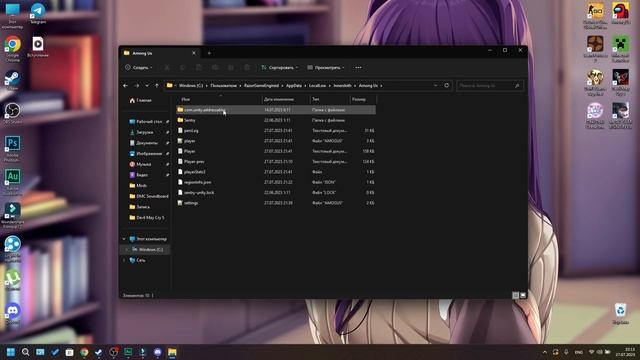The width and height of the screenshot is (640, 360).
Task: Select the Recycle Bin icon
Action: pyautogui.click(x=620, y=313)
